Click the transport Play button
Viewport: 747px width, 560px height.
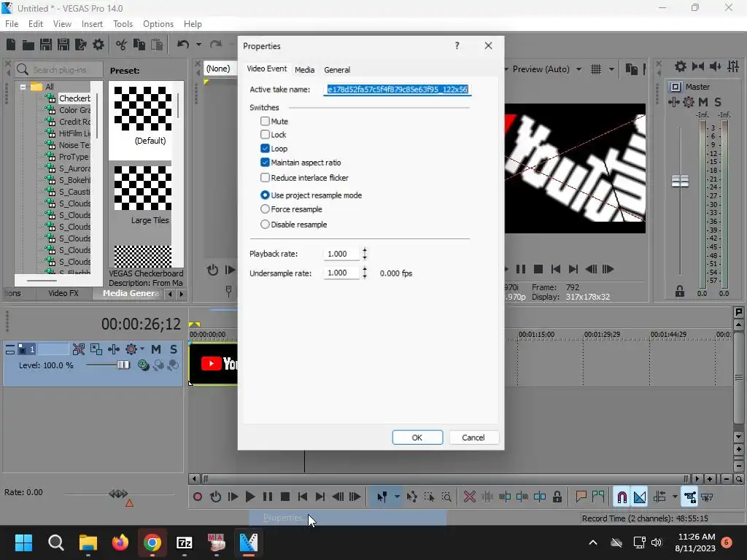point(250,497)
